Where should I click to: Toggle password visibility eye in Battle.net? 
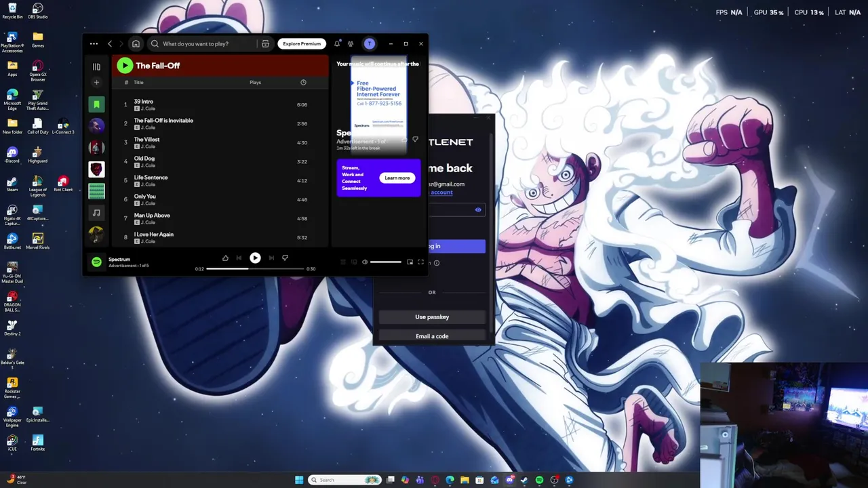point(478,209)
